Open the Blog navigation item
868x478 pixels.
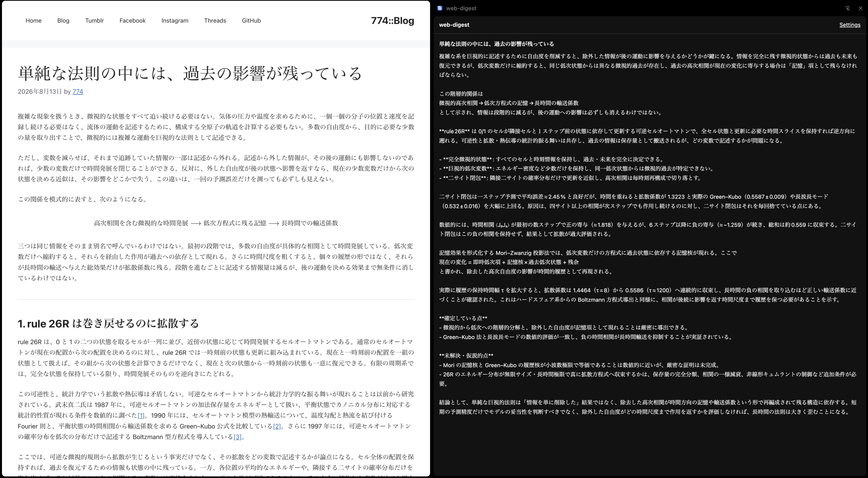pos(63,21)
